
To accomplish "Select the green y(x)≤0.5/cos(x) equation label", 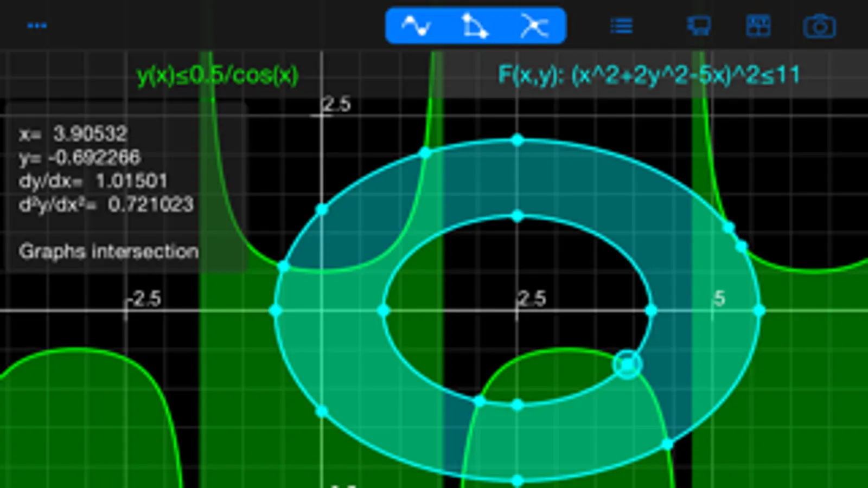I will click(218, 75).
